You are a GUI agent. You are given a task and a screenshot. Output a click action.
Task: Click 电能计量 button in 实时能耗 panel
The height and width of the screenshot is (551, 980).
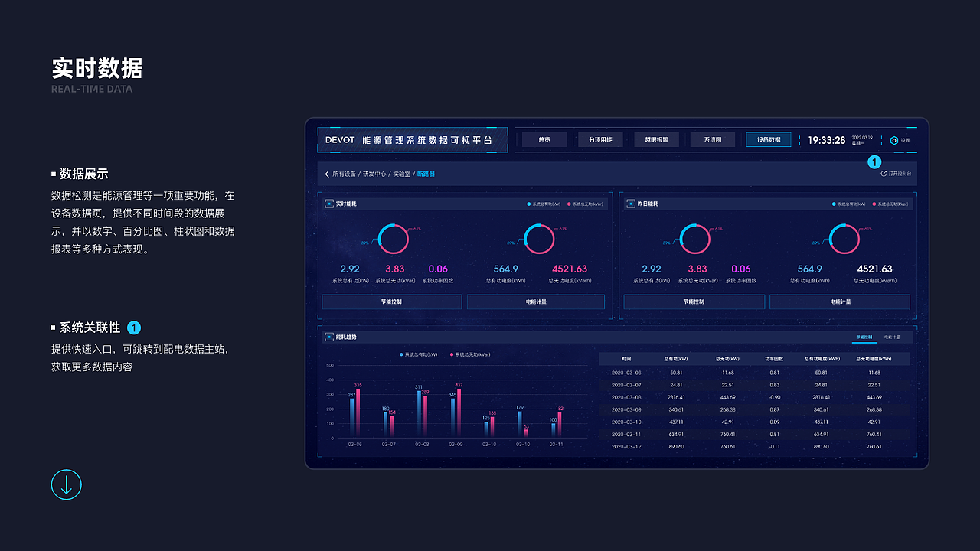coord(536,302)
